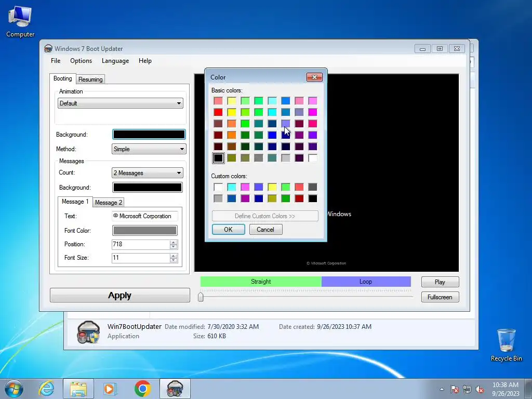Viewport: 532px width, 399px height.
Task: Open the Animation Default dropdown
Action: 121,103
